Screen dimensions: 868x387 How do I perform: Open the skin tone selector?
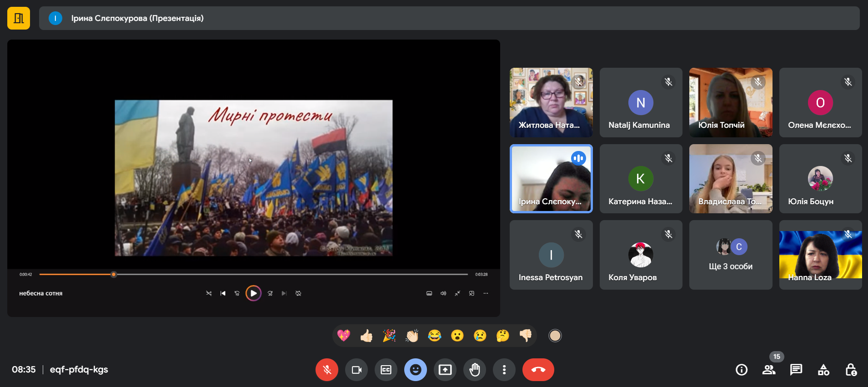tap(555, 336)
